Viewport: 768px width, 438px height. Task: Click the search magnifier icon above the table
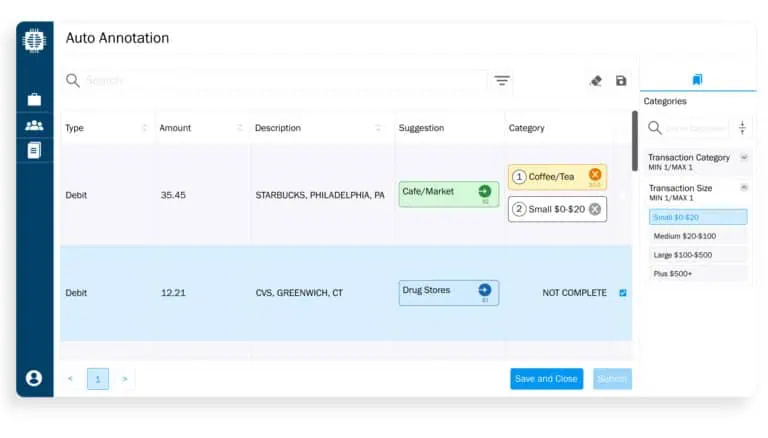[x=72, y=80]
